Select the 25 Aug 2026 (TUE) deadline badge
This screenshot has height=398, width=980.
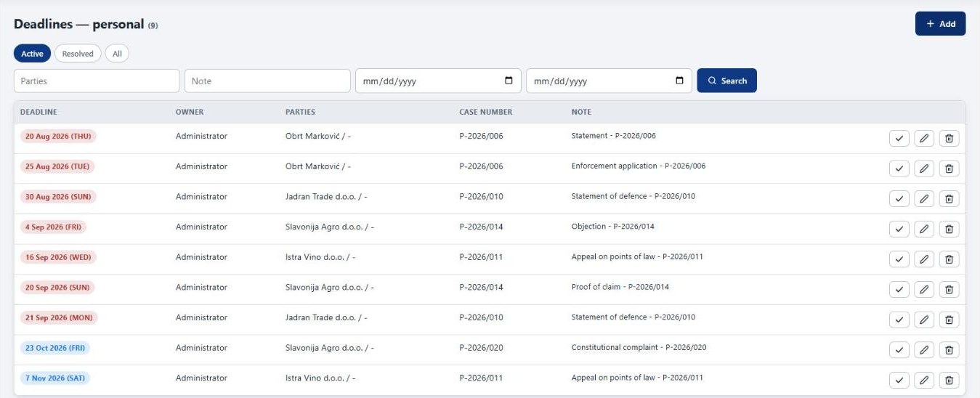click(57, 166)
